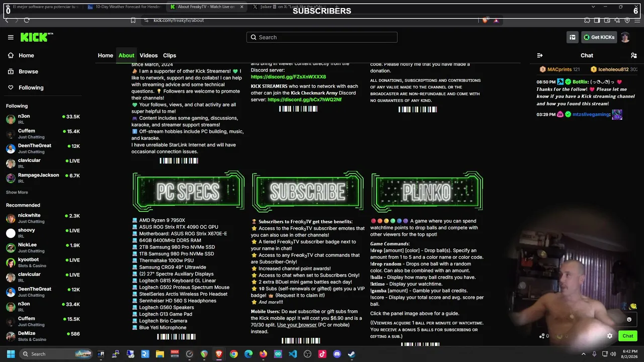Screen dimensions: 644x362
Task: Collapse the chat panel with the arrow icon
Action: tap(540, 55)
